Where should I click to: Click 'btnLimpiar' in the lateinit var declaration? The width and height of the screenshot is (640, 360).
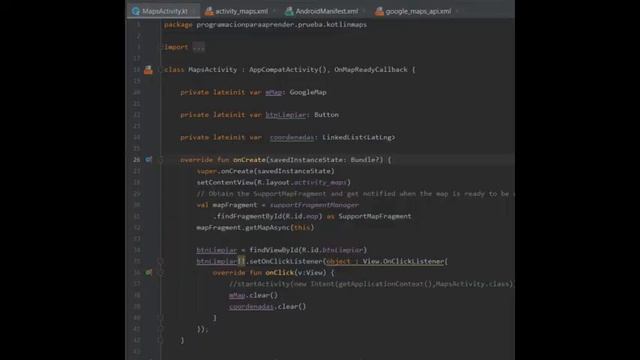(x=286, y=115)
